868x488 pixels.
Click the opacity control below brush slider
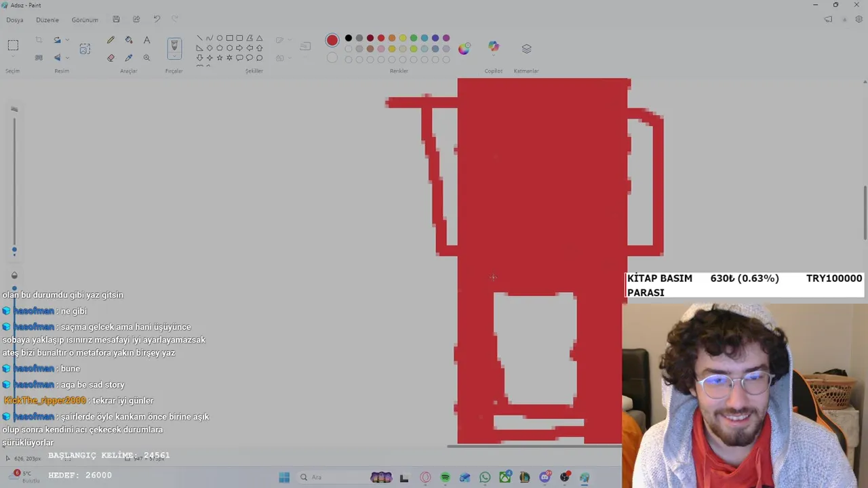pyautogui.click(x=14, y=275)
